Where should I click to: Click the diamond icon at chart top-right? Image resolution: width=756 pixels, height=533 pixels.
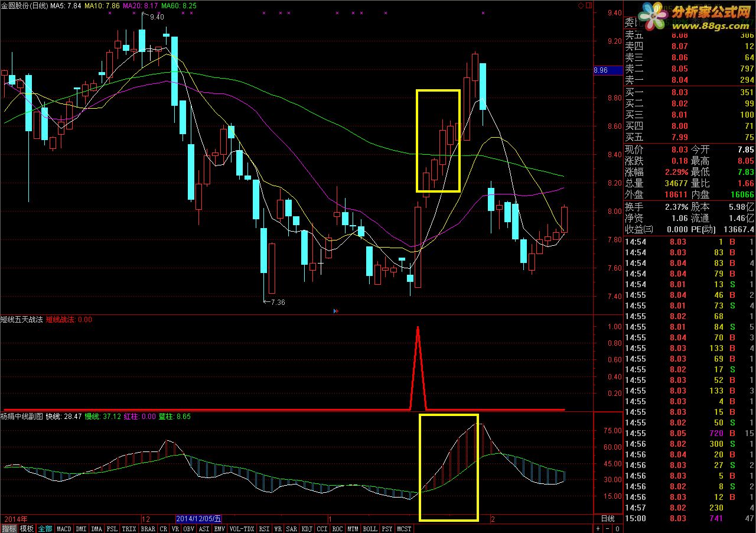tap(581, 6)
